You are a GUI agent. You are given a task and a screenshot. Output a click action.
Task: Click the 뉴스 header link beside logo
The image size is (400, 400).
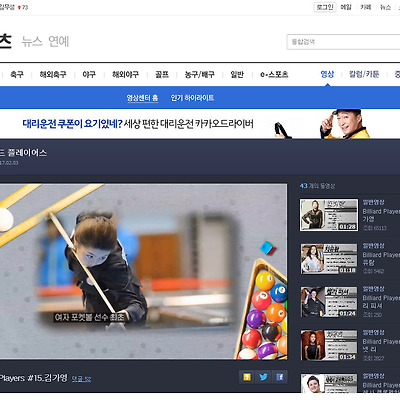[x=32, y=41]
